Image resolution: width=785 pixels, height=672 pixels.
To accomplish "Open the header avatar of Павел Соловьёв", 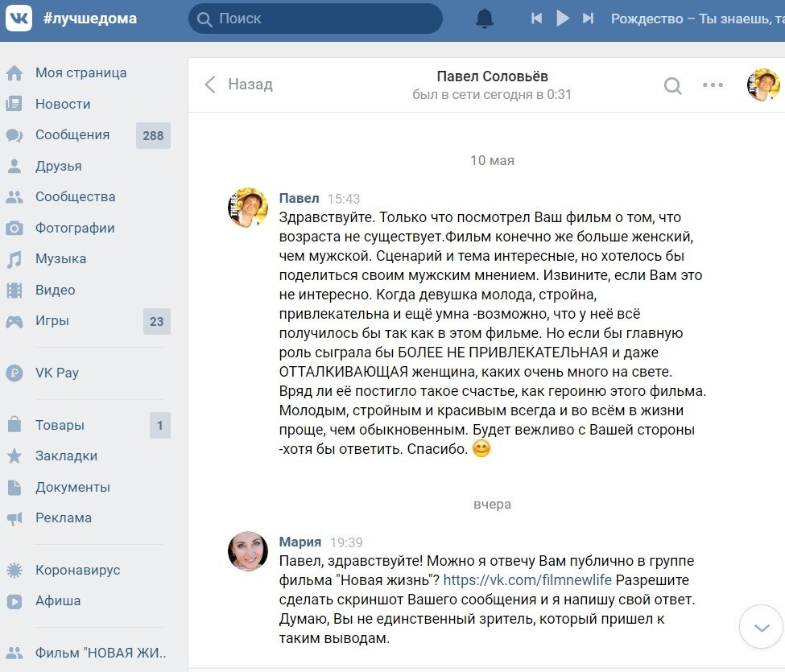I will point(763,85).
